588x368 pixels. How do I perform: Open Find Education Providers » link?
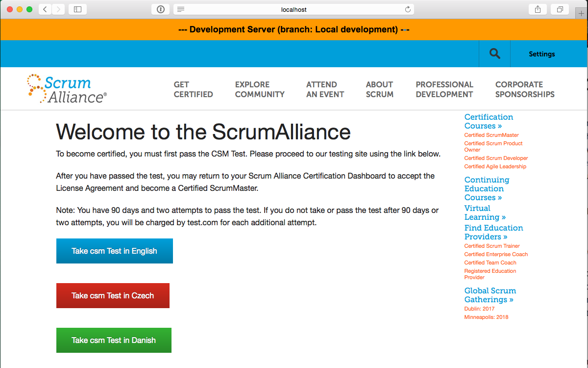(493, 232)
